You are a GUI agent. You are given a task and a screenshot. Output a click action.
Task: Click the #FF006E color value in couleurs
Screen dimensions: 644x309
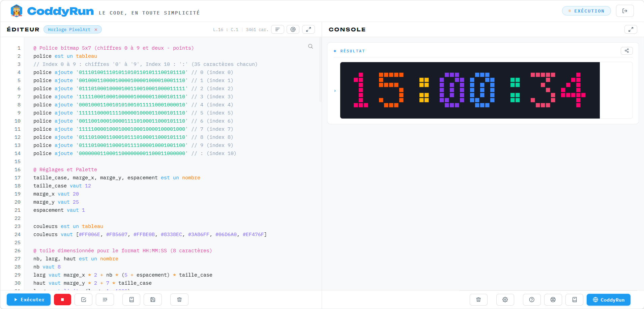pos(89,234)
